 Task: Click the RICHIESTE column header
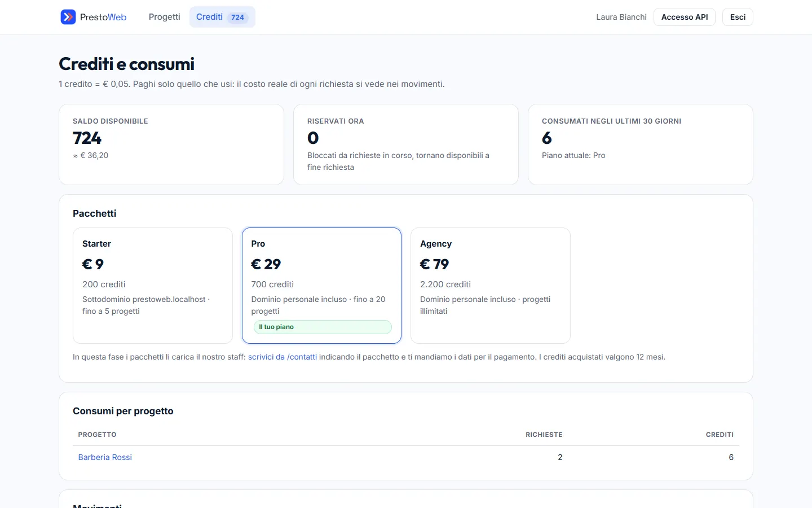tap(544, 435)
